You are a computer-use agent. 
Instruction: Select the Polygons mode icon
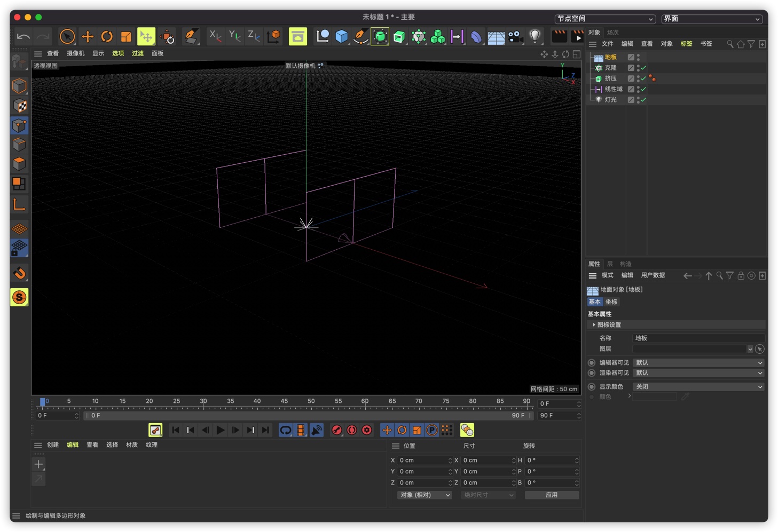19,164
